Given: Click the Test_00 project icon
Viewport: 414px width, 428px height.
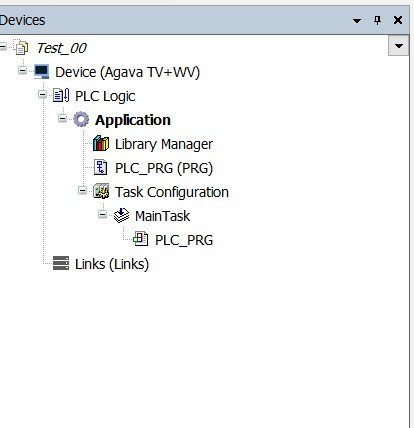Looking at the screenshot, I should [22, 48].
